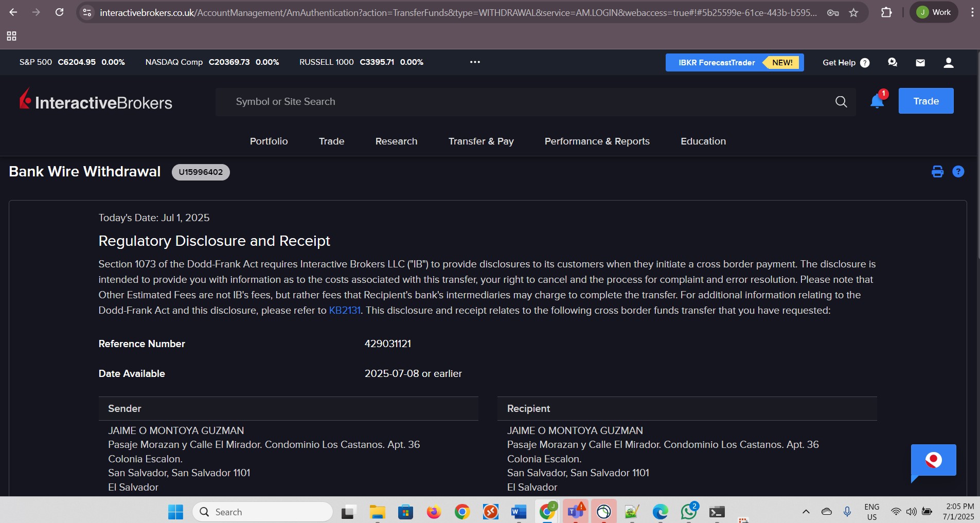Open File Explorer from taskbar
980x523 pixels.
coord(377,512)
